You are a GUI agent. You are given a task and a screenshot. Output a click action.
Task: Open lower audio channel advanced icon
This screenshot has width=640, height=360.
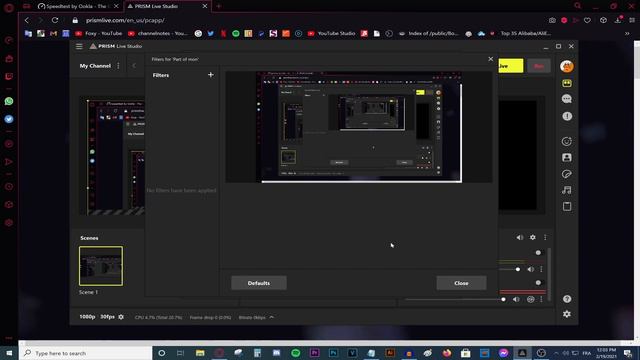[530, 300]
